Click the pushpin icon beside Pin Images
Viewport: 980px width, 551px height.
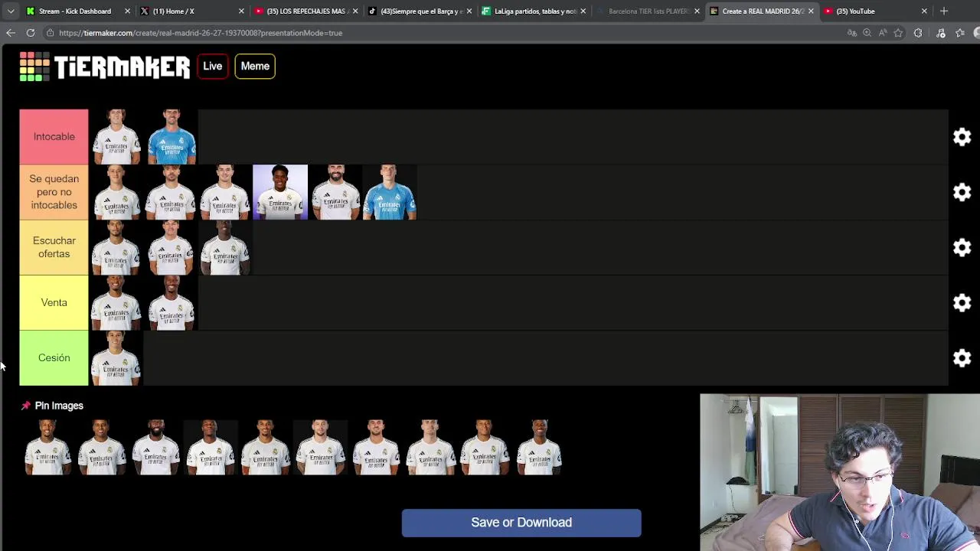tap(25, 406)
